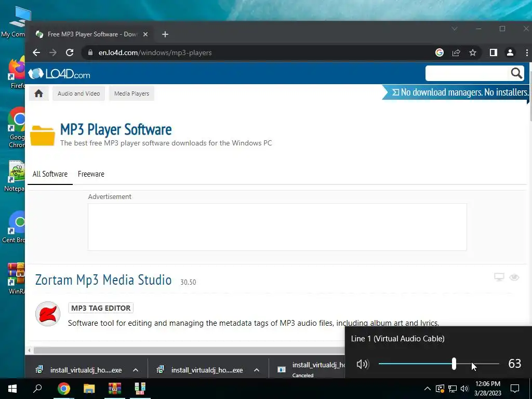Switch to the All Software tab
Screen dimensions: 532x399
(50, 174)
